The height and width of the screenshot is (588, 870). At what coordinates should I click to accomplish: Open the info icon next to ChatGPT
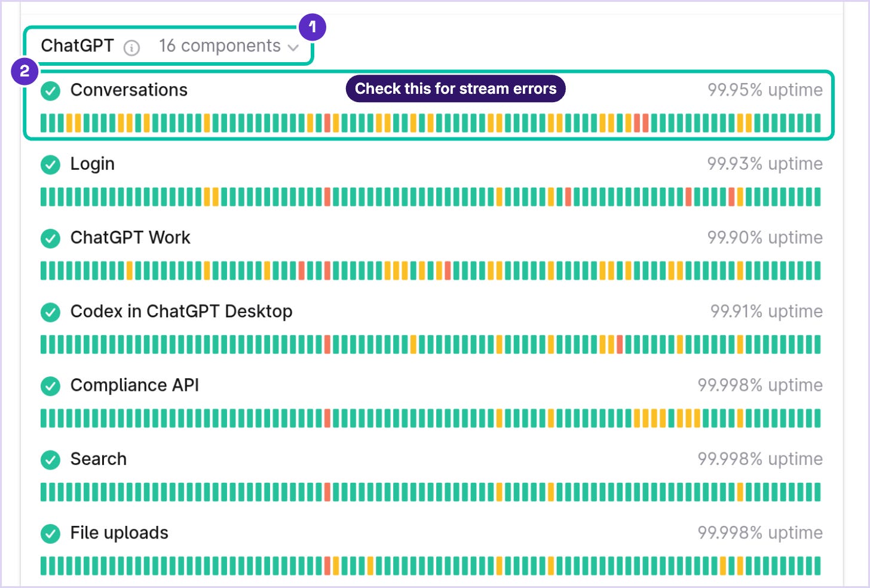click(131, 47)
